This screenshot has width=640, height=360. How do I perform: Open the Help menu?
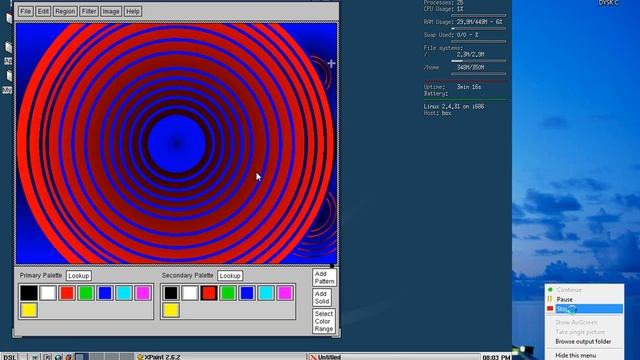(133, 11)
